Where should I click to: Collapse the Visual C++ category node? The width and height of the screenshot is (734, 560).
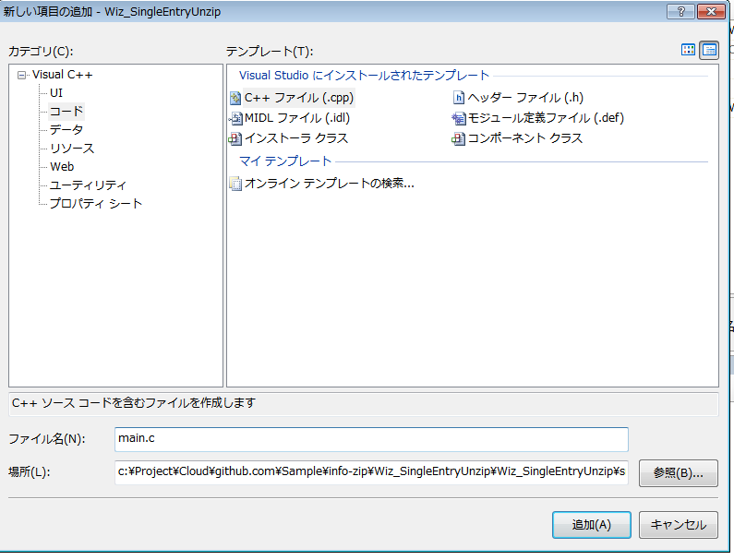(21, 75)
